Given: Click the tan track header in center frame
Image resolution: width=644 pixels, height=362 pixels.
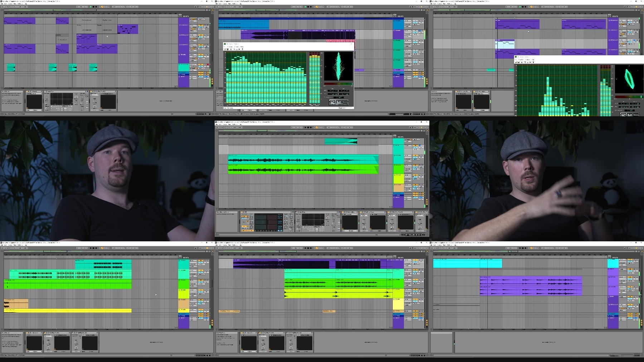Looking at the screenshot, I should (398, 188).
